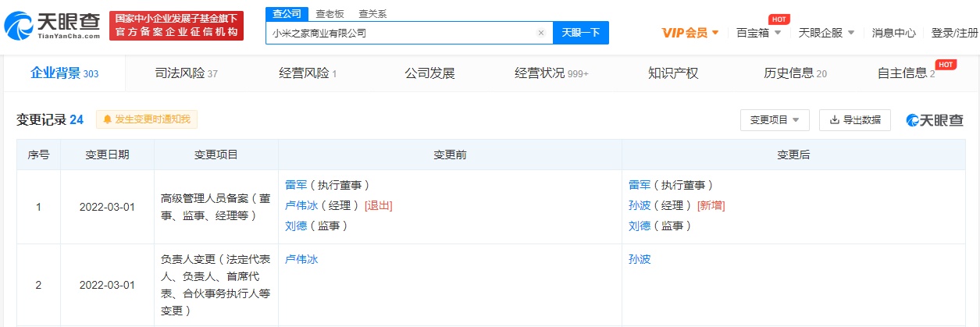Click the 登录/注册 link
Image resolution: width=980 pixels, height=327 pixels.
tap(954, 33)
